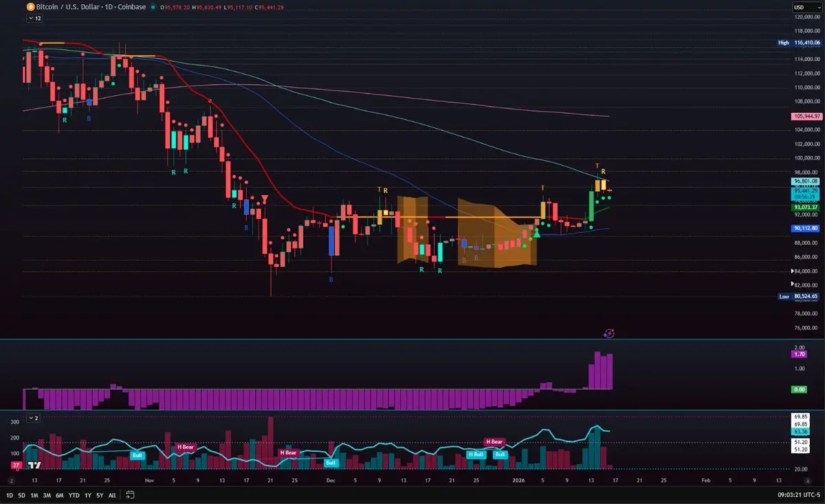Click the purple 1.70 histogram value tag
The width and height of the screenshot is (825, 504).
click(x=800, y=354)
